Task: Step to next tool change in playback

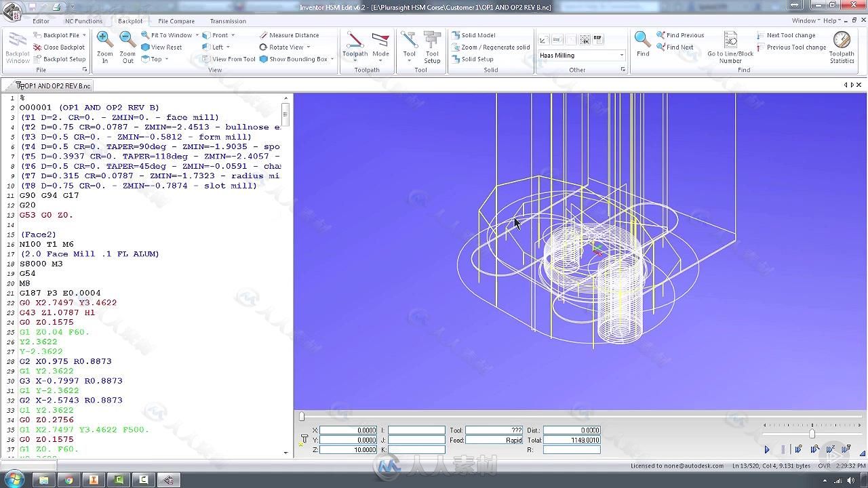Action: coord(846,449)
